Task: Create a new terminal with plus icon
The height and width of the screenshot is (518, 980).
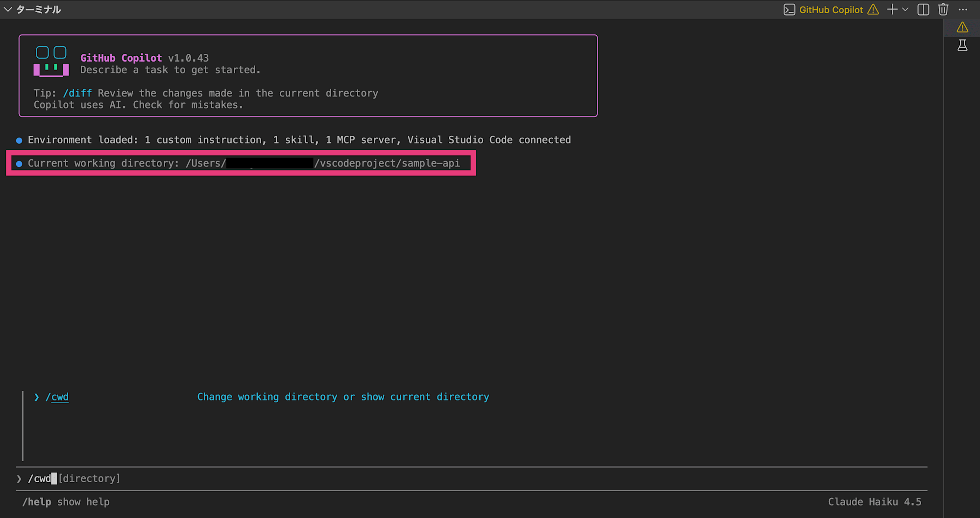Action: click(892, 9)
